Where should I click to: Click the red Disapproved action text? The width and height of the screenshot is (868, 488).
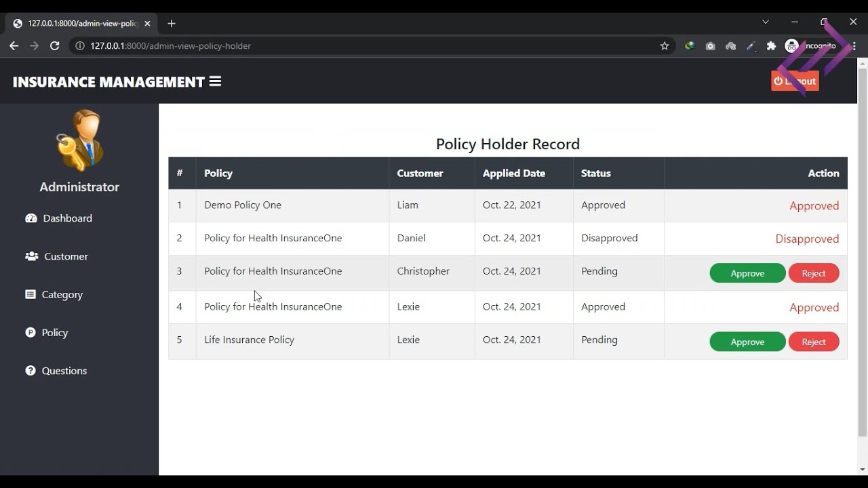point(807,239)
